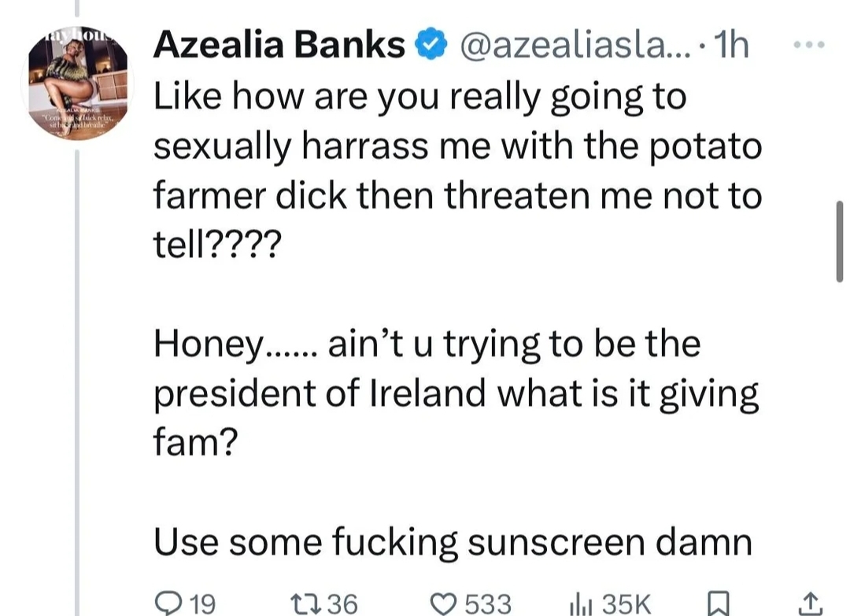Image resolution: width=850 pixels, height=616 pixels.
Task: Bookmark this tweet
Action: [717, 604]
